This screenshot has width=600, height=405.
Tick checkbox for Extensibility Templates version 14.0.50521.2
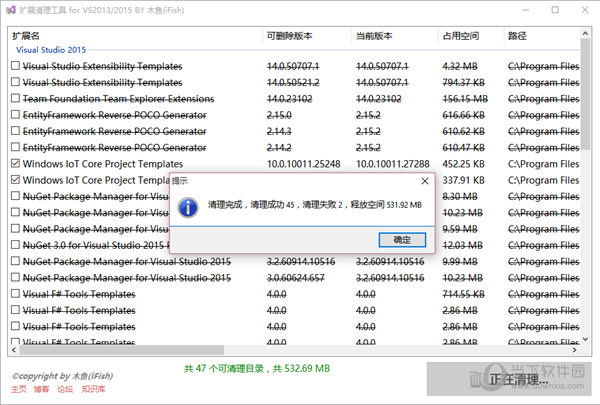tap(15, 82)
